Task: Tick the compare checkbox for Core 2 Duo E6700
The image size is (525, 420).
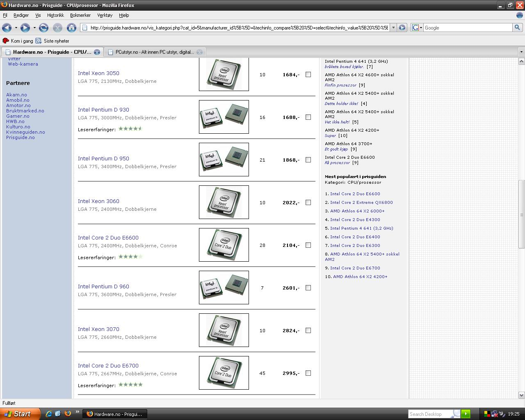Action: pos(308,373)
